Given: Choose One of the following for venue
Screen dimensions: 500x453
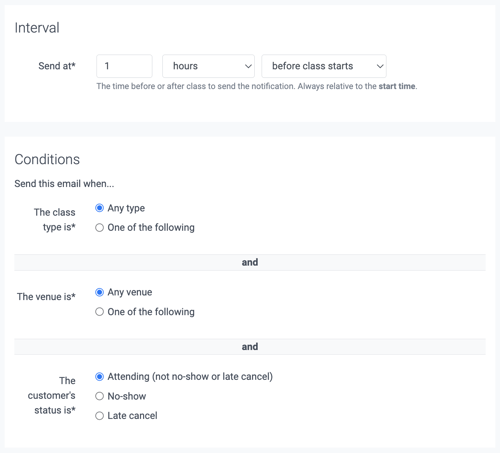Looking at the screenshot, I should [x=99, y=312].
